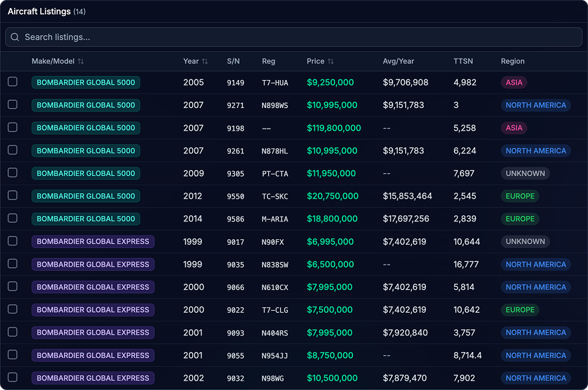Check the box for serial 9149 row

click(x=13, y=82)
